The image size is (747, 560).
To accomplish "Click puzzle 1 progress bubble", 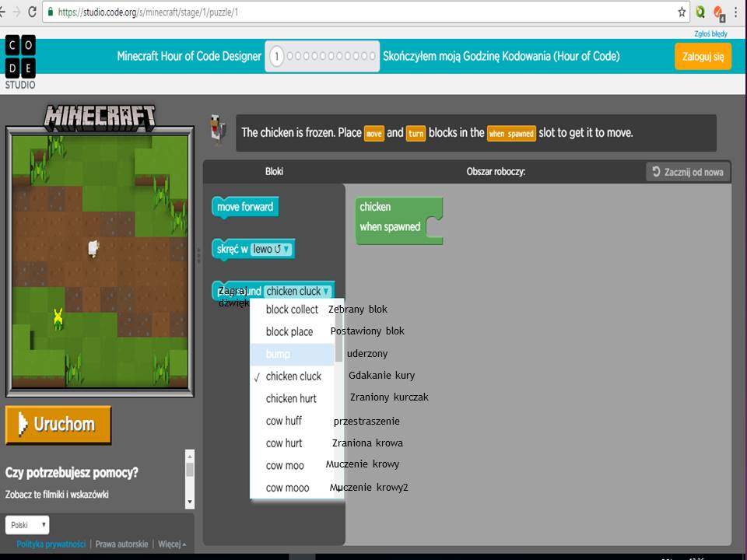I will pos(276,56).
